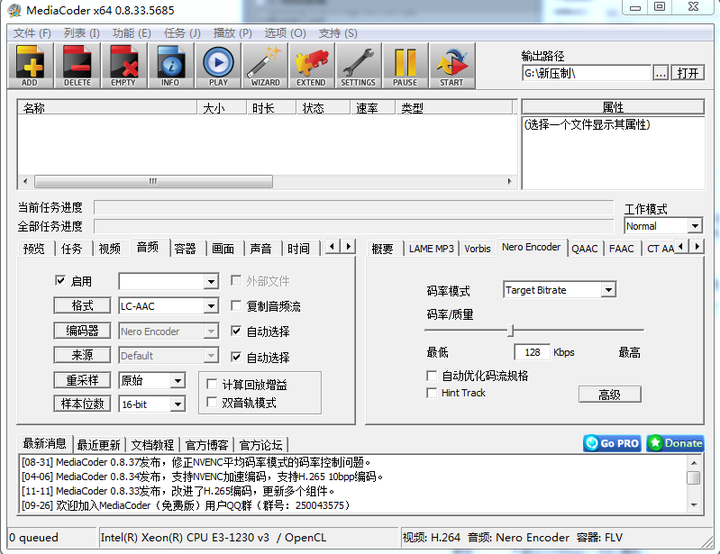Open the 选项 (O) menu

[285, 33]
